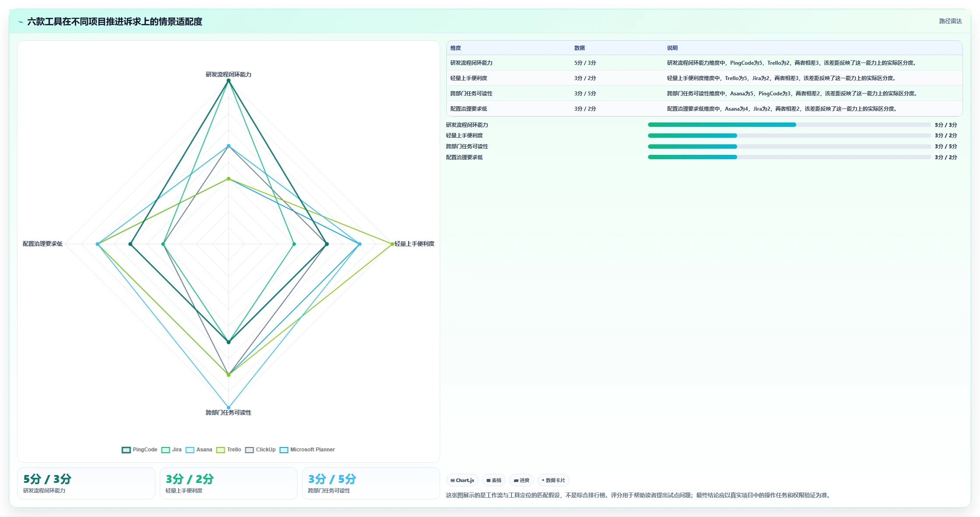Click the 跨部门任务可读性 progress bar

pos(789,147)
